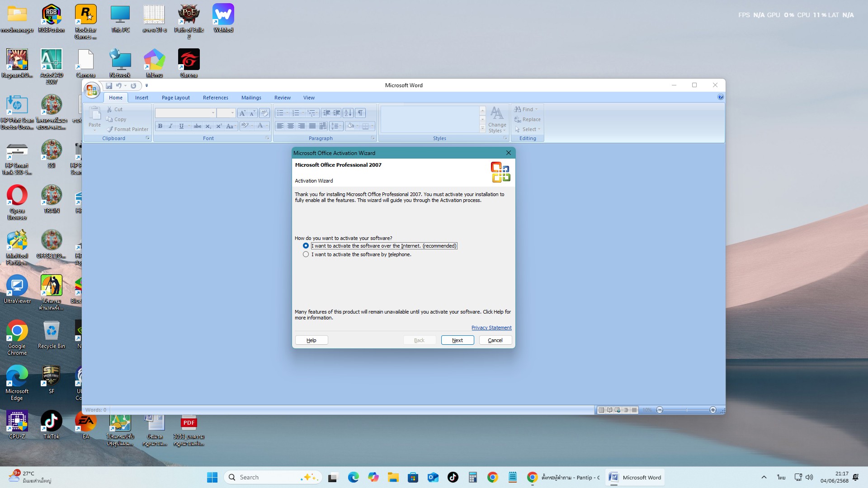Click the Word Help question mark icon
Viewport: 868px width, 488px height.
coord(721,97)
